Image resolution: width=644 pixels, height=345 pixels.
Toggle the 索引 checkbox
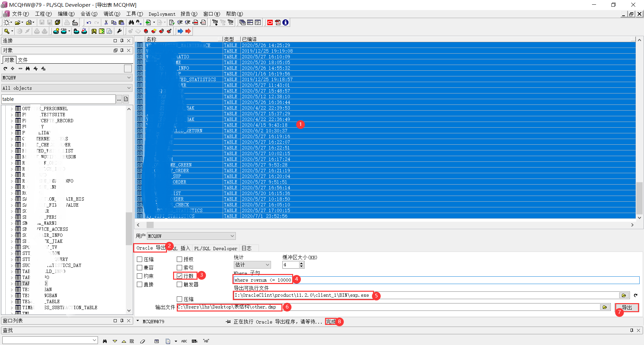[179, 268]
